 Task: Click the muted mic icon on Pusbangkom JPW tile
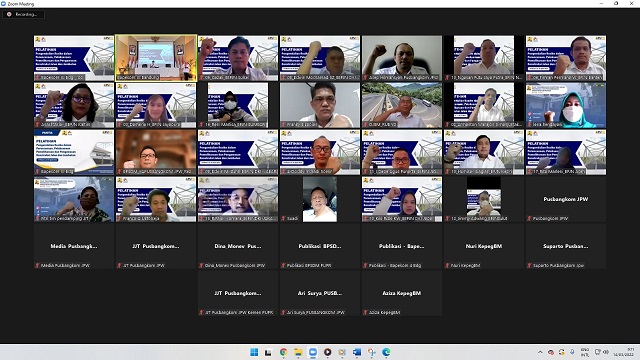coord(529,219)
